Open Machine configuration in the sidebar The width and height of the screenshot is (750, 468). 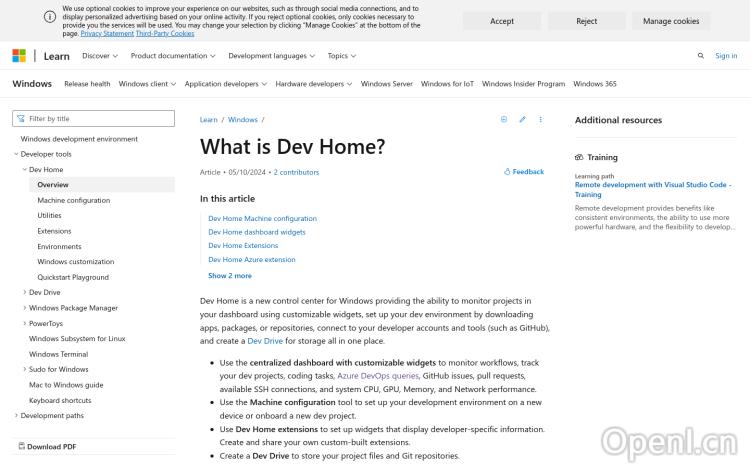pyautogui.click(x=74, y=200)
